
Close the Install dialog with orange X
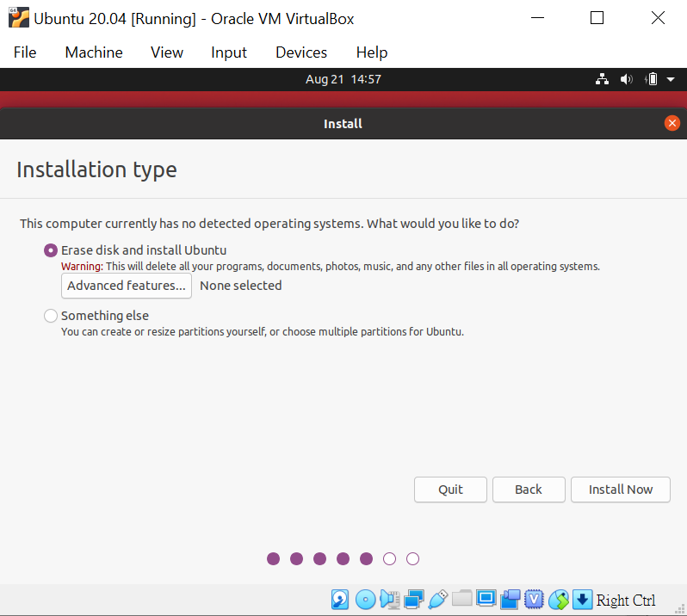click(672, 123)
